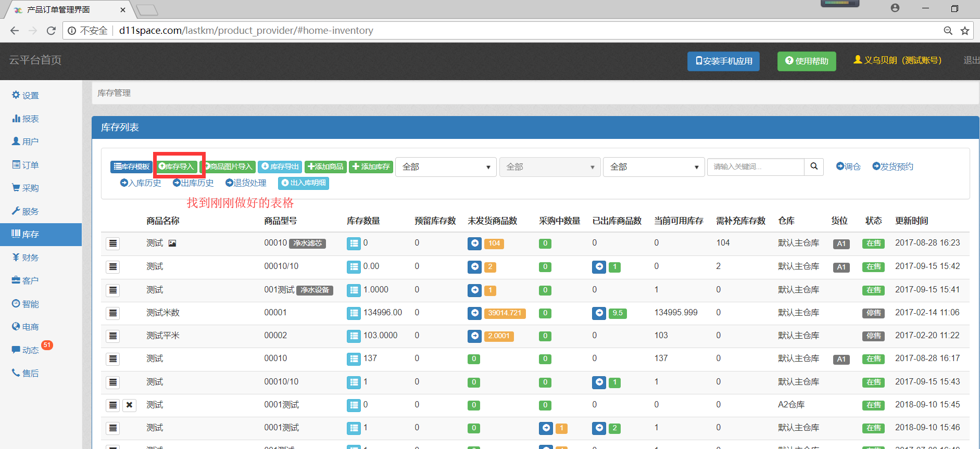Click the 库存模板 template button

click(x=131, y=166)
